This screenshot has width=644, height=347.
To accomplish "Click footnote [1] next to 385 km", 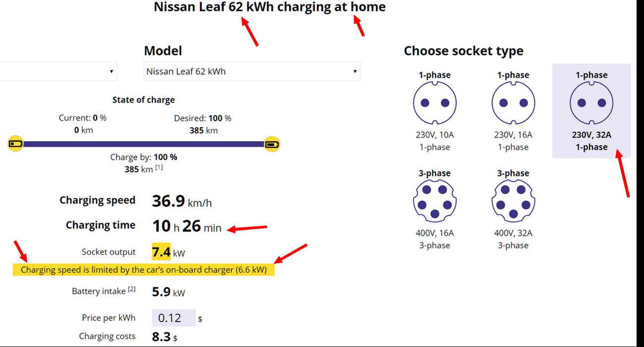I will coord(159,168).
